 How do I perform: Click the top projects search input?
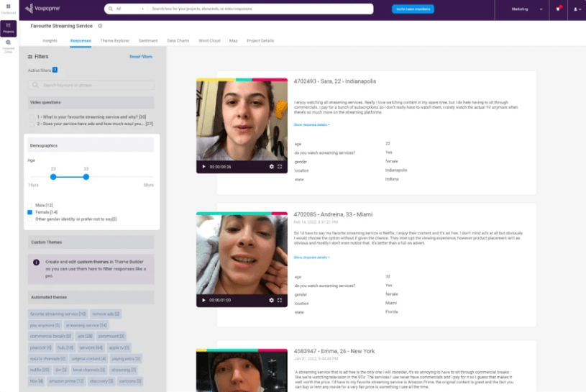point(260,9)
